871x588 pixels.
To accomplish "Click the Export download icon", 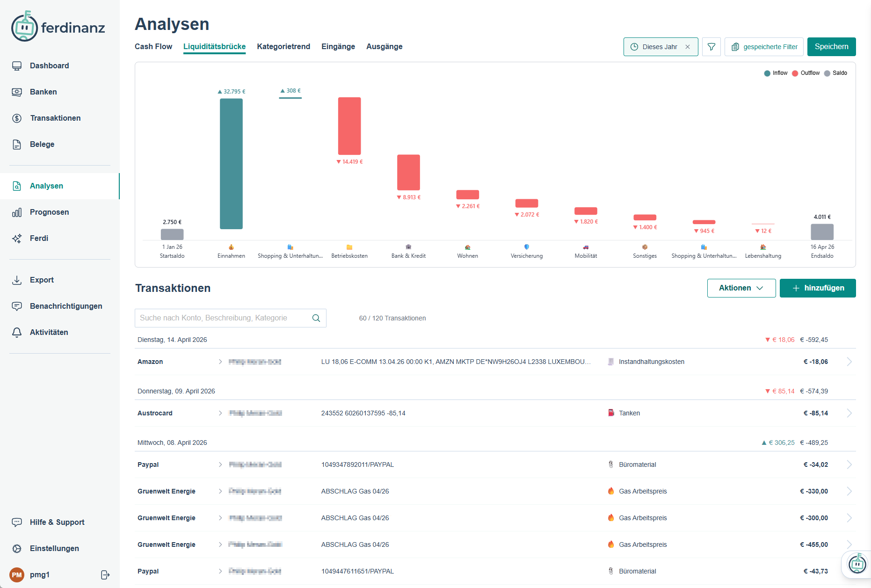I will click(17, 280).
